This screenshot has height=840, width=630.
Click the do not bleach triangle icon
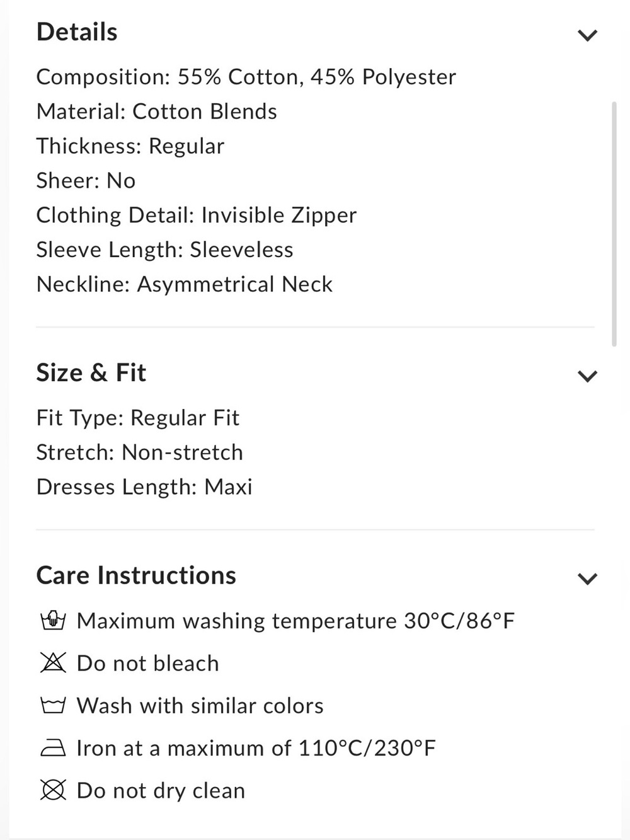click(53, 663)
